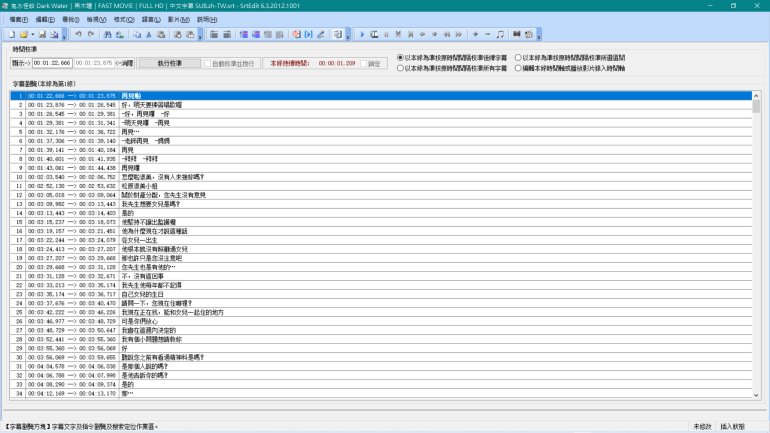770x433 pixels.
Task: Click the second blue align-lines icon
Action: coord(256,34)
